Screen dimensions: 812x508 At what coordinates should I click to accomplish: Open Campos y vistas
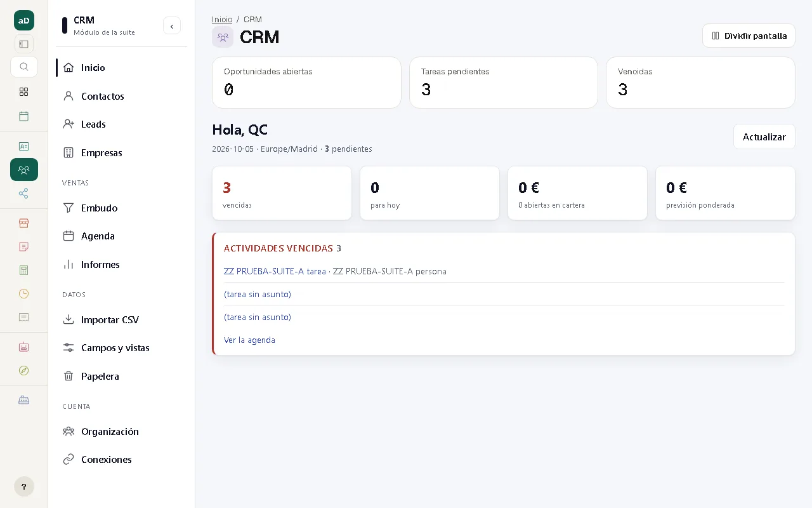121,347
